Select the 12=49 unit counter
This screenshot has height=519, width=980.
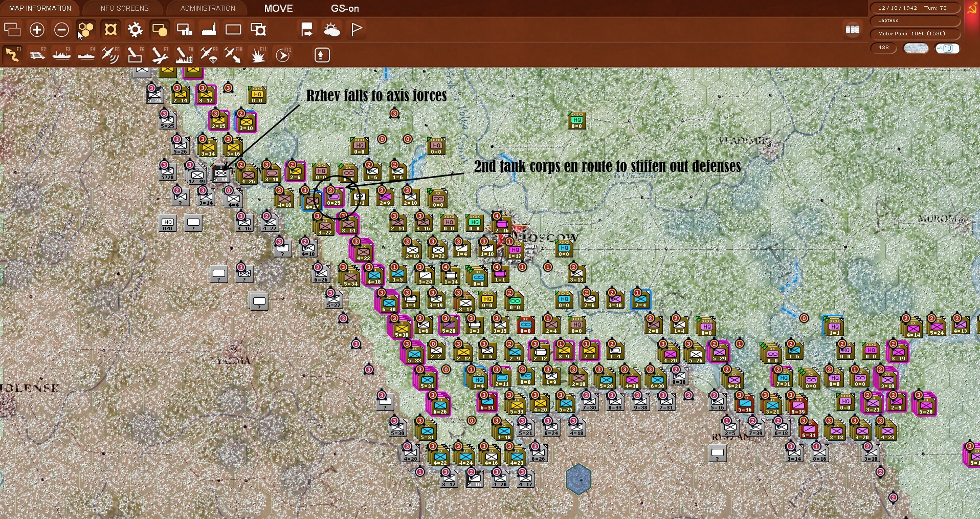196,175
